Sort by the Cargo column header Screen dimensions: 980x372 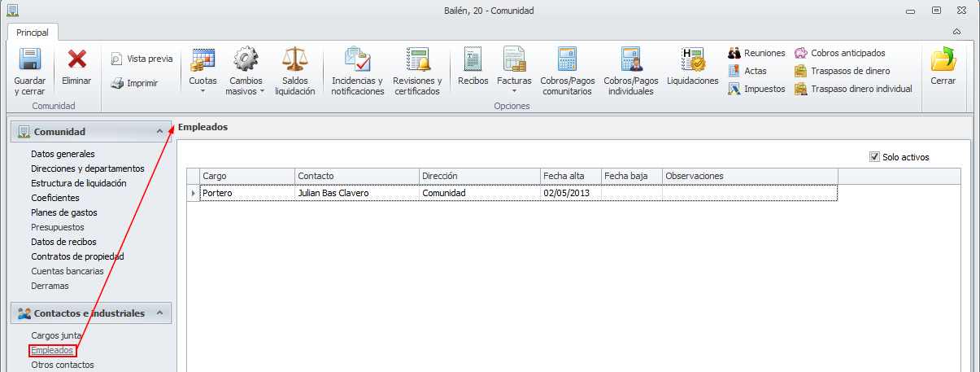click(247, 176)
